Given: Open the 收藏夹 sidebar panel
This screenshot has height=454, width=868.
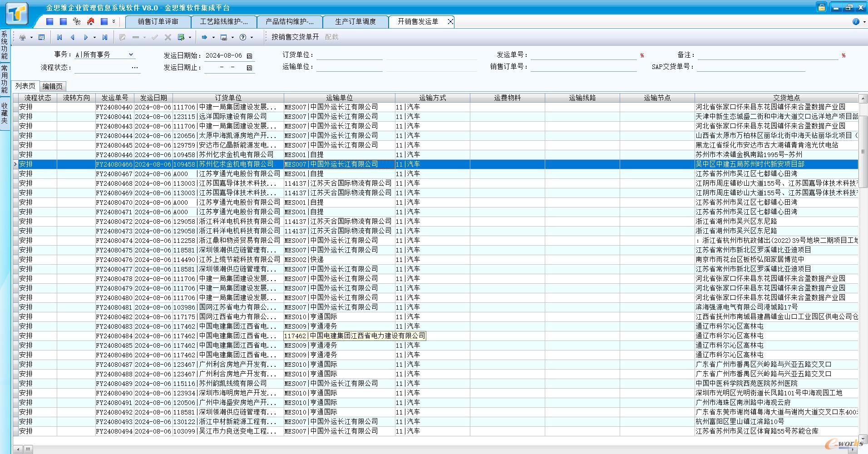Looking at the screenshot, I should click(5, 113).
